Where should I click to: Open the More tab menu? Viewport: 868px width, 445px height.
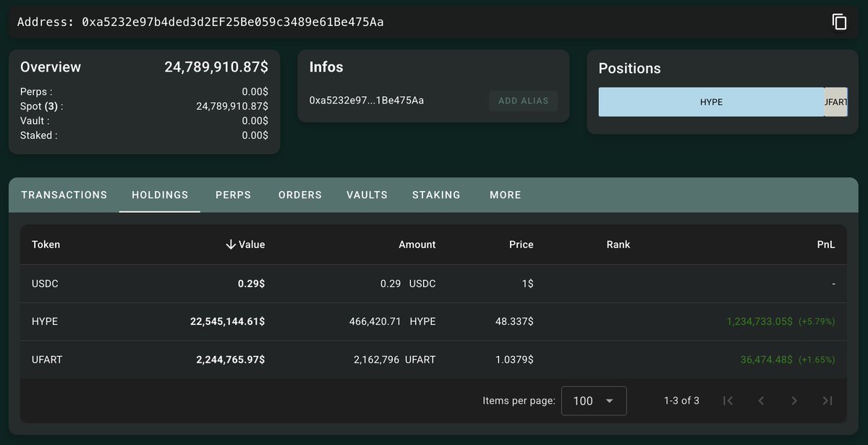click(x=506, y=195)
